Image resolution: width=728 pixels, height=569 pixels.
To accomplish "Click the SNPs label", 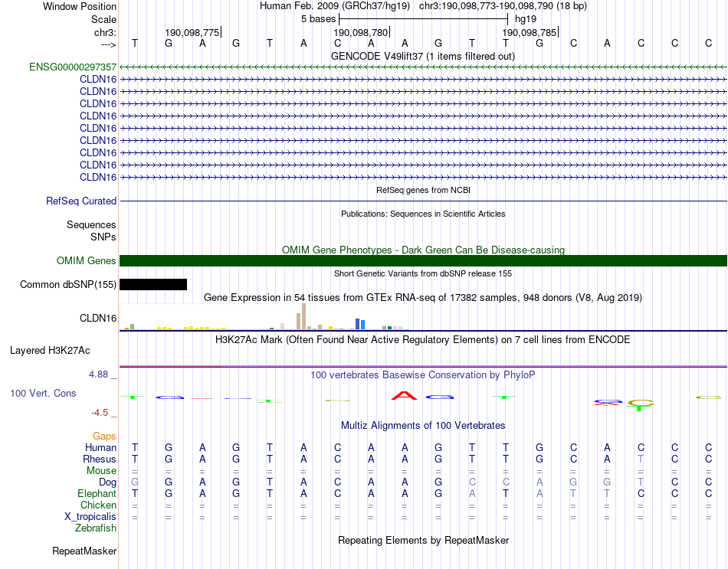I will pos(103,237).
